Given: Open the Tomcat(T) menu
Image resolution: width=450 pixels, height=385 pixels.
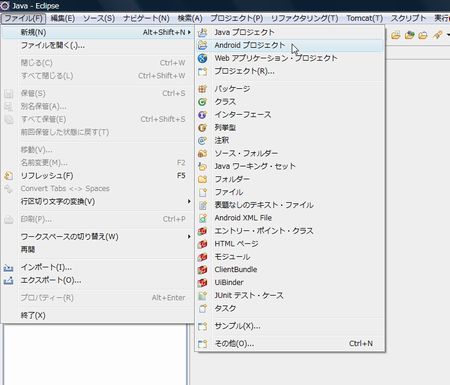Looking at the screenshot, I should tap(365, 18).
